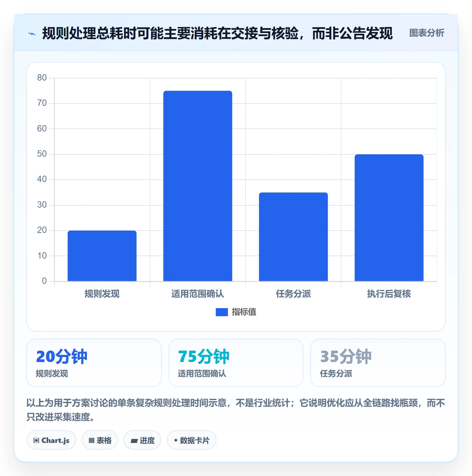Click the 50 y-axis tick label
Image resolution: width=472 pixels, height=476 pixels.
point(42,154)
